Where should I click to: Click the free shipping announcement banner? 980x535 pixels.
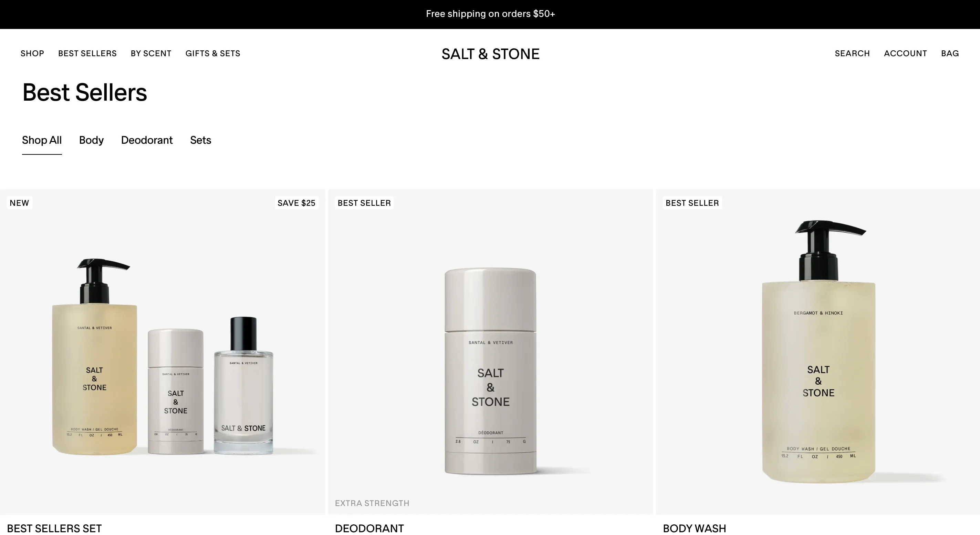[x=490, y=14]
